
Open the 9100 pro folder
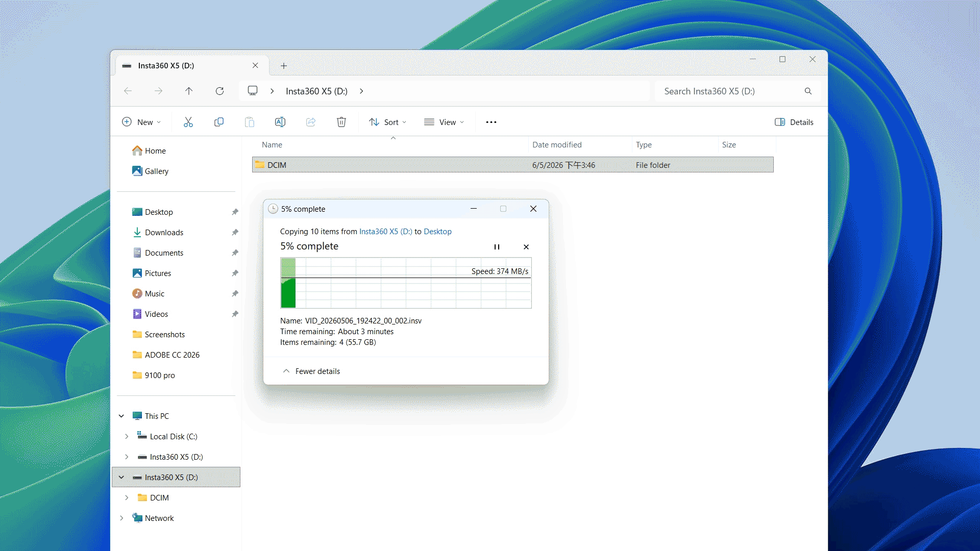coord(153,375)
